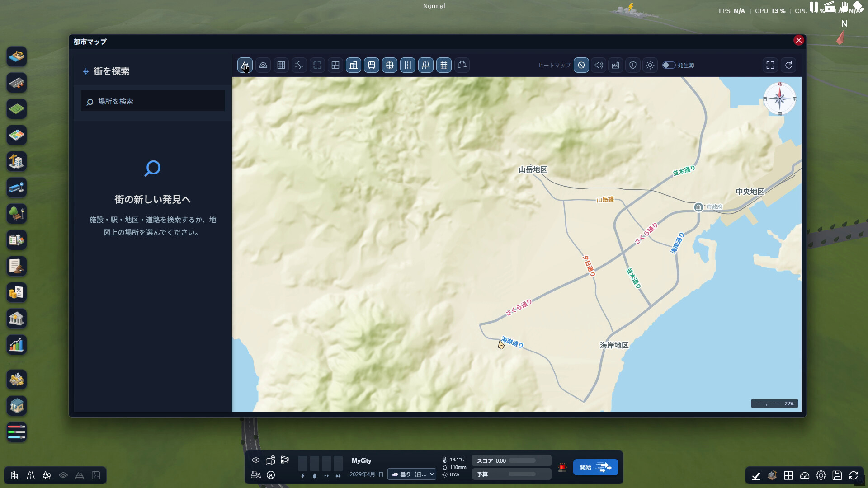This screenshot has width=868, height=488.
Task: Show the industry pollution heatmap
Action: coord(615,65)
